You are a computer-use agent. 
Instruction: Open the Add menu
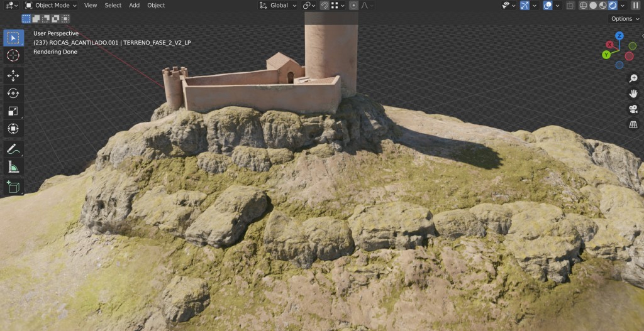pyautogui.click(x=134, y=5)
